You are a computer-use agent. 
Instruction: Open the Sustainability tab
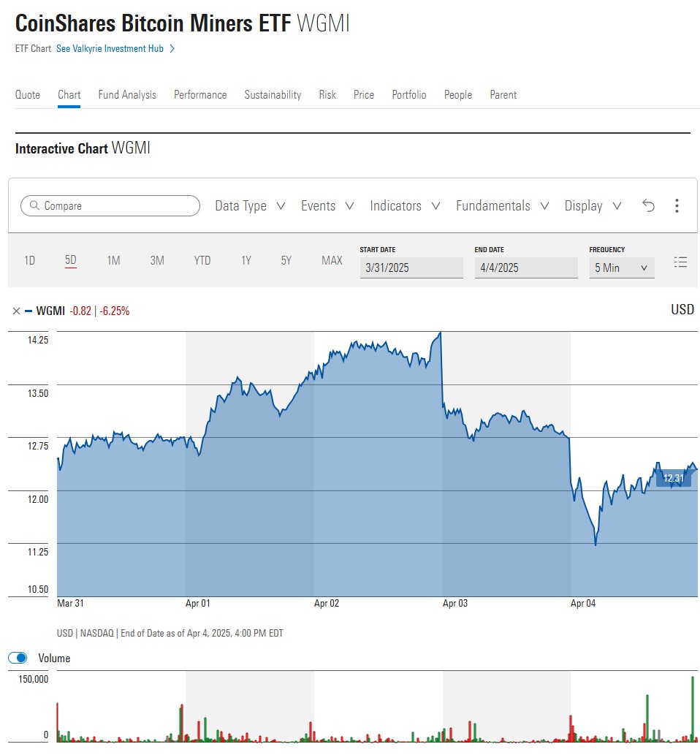(273, 94)
